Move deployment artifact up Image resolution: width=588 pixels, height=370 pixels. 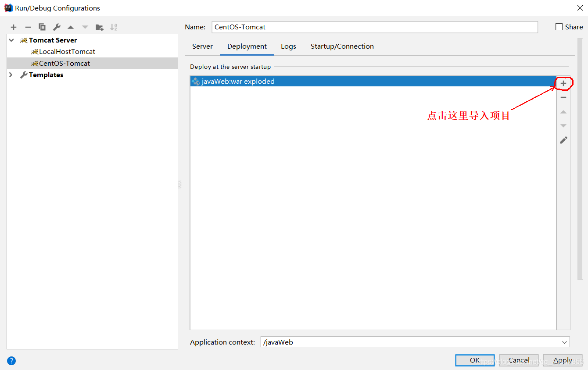pos(563,112)
